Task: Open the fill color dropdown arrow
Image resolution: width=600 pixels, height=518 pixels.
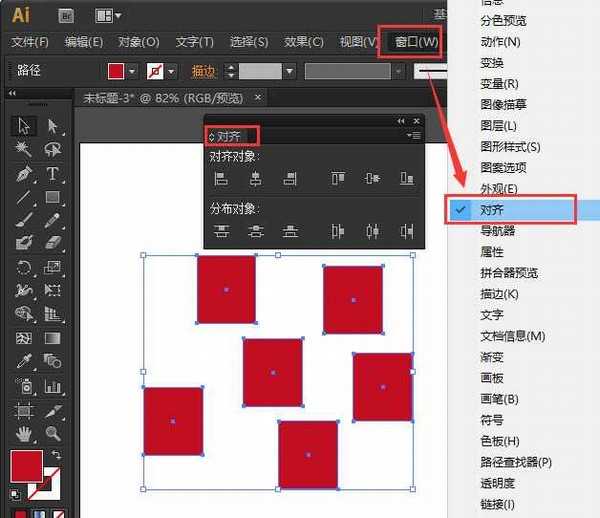Action: click(x=132, y=71)
